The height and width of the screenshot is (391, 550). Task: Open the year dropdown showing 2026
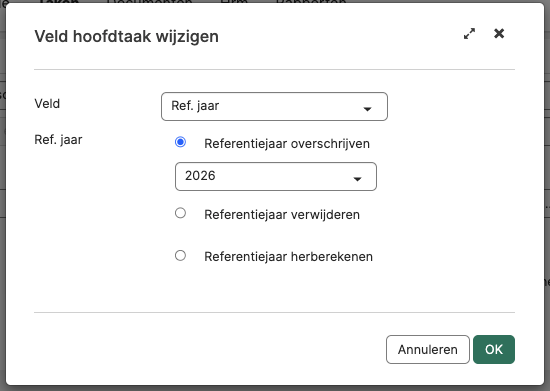276,176
